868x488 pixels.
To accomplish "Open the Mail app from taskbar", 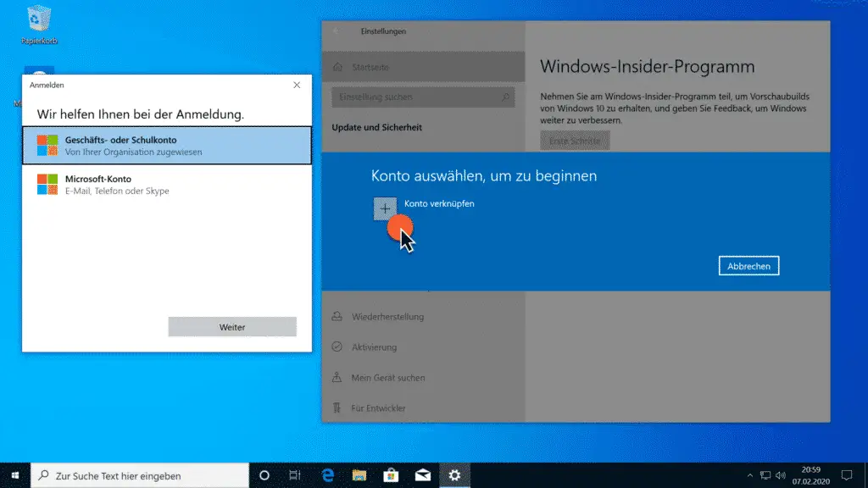I will point(423,475).
